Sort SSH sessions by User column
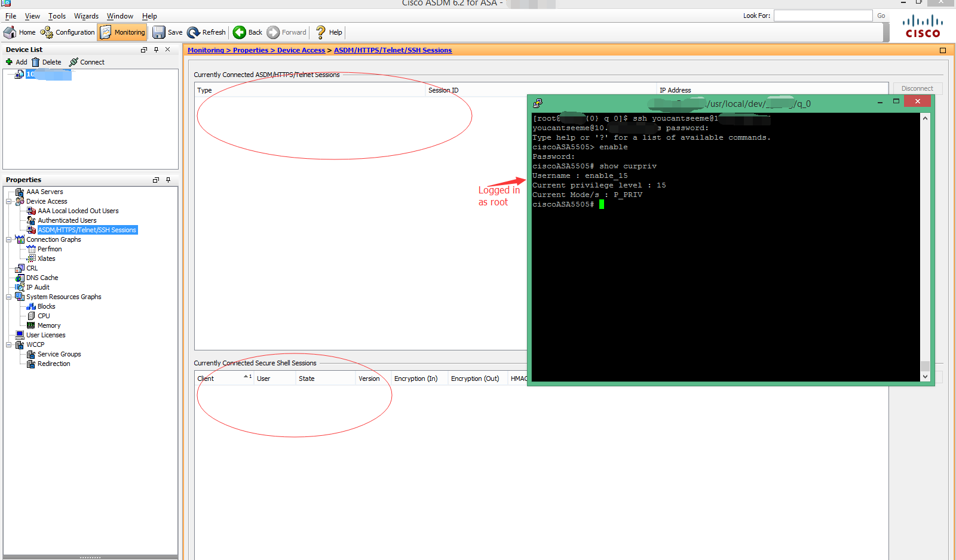 (x=275, y=379)
